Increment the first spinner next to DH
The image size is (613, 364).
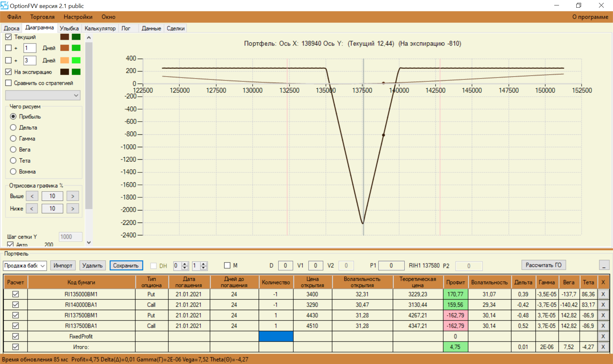coord(185,264)
